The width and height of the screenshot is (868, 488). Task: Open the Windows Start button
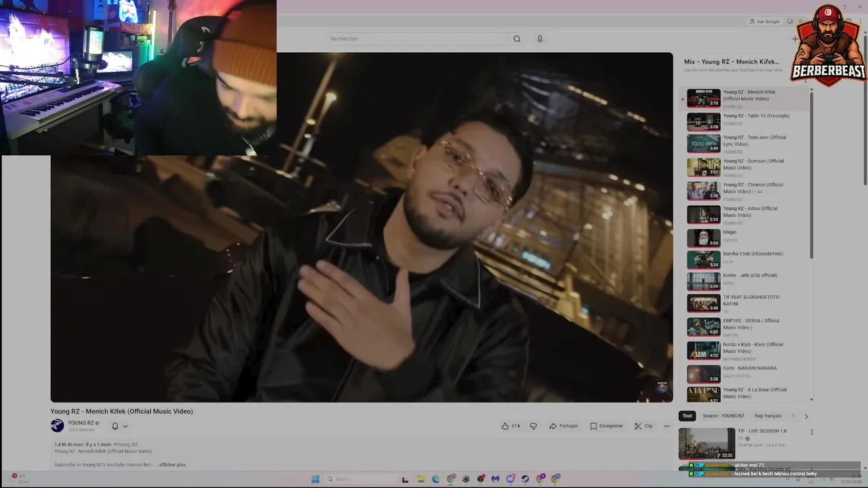click(x=315, y=479)
